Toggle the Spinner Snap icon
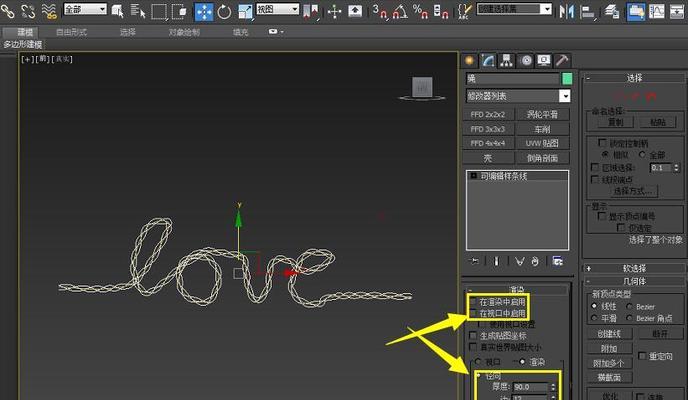This screenshot has height=400, width=688. pyautogui.click(x=441, y=11)
